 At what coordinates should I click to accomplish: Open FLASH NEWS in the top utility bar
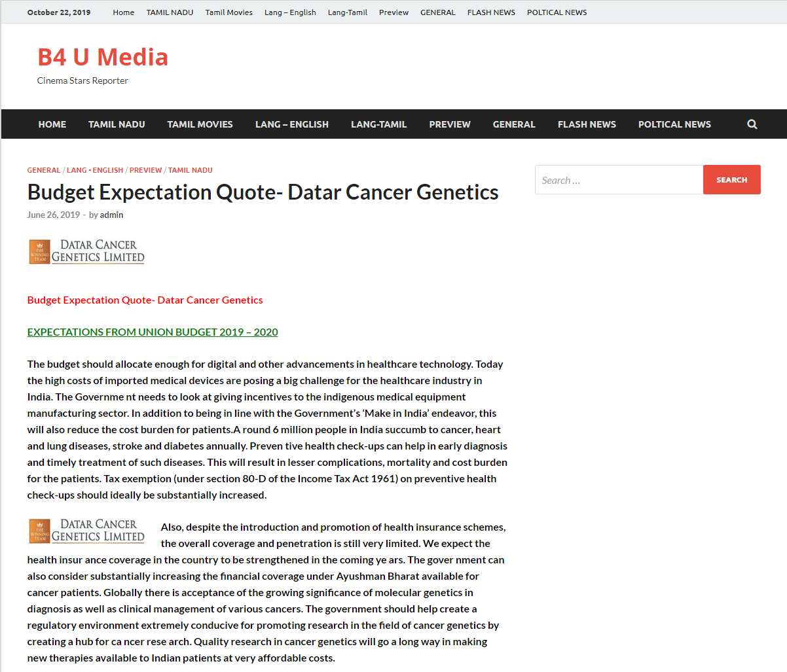tap(491, 12)
